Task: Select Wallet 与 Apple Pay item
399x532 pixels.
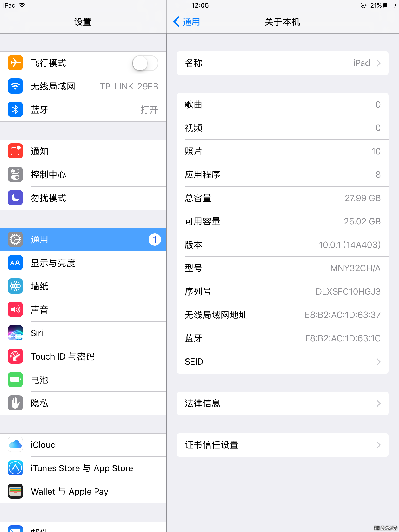Action: point(83,491)
